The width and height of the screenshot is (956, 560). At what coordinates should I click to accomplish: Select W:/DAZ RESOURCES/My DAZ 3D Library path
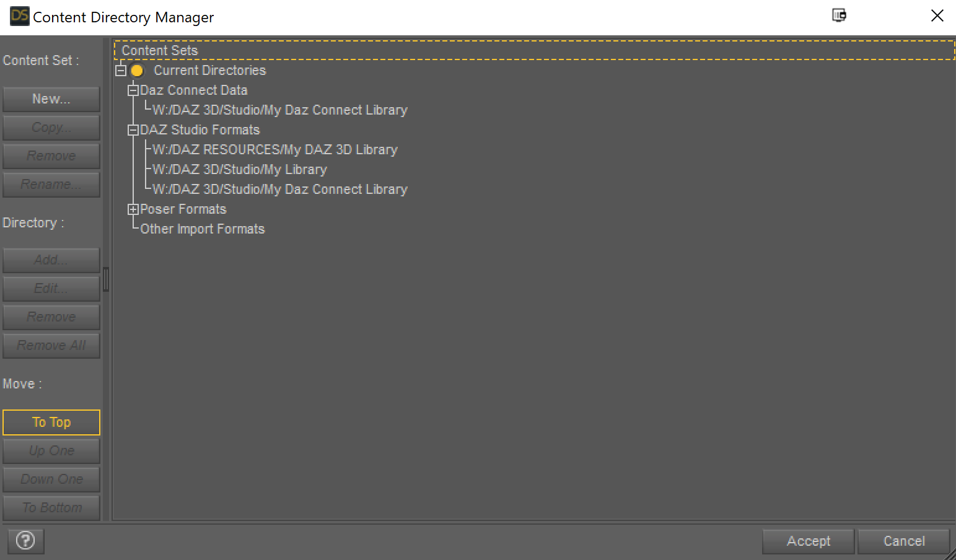(x=275, y=150)
